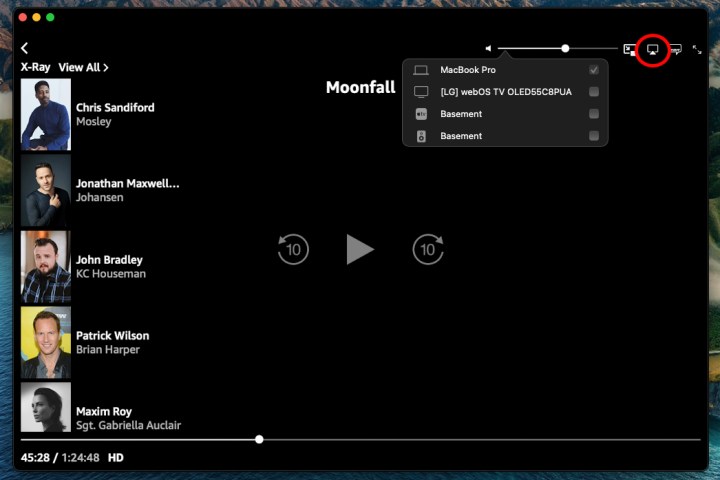Click the X-Ray label
Image resolution: width=720 pixels, height=480 pixels.
click(35, 68)
